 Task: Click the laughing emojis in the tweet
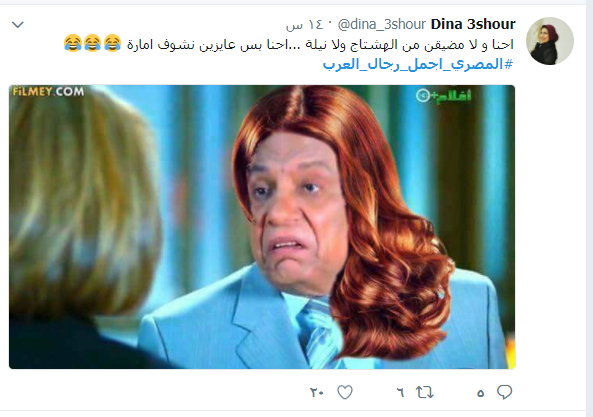(x=92, y=43)
